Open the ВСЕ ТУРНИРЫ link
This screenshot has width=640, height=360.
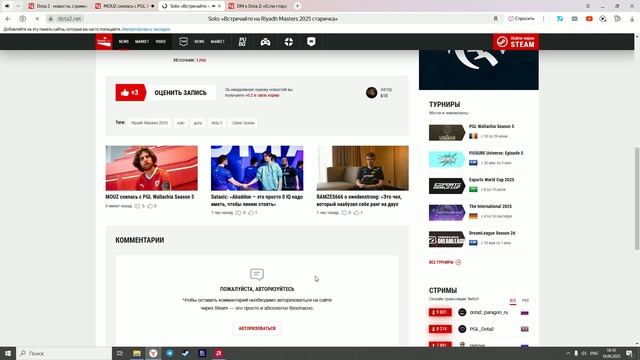tap(445, 262)
